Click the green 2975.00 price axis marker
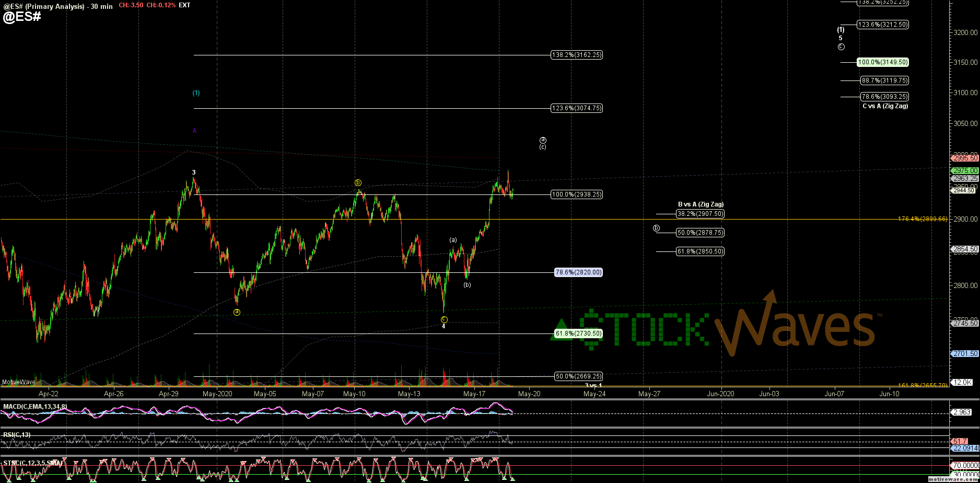Screen dimensions: 980x483 (x=964, y=171)
